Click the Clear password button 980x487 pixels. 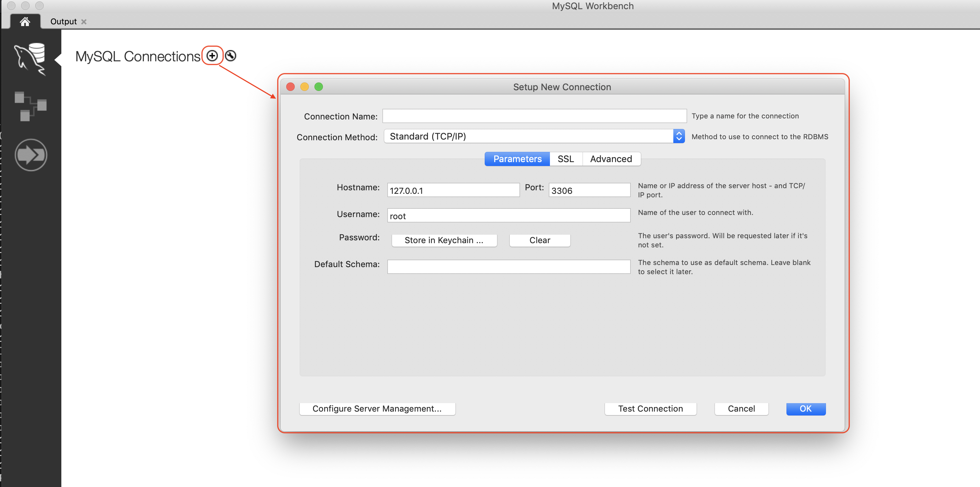(x=539, y=240)
